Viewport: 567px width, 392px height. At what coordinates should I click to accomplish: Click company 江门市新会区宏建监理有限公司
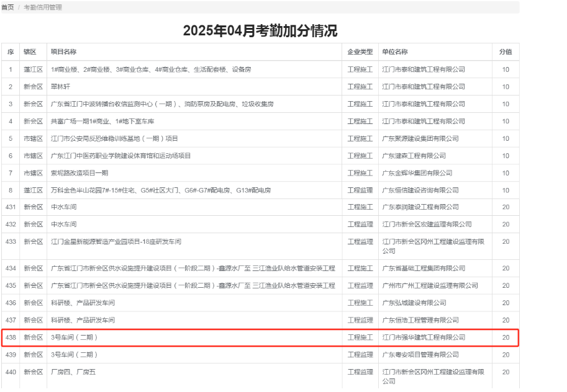427,225
